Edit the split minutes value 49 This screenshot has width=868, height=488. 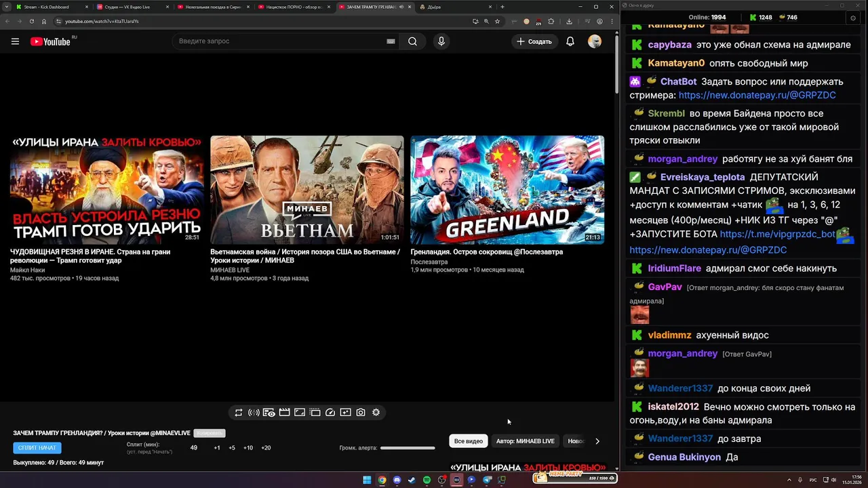[x=194, y=448]
